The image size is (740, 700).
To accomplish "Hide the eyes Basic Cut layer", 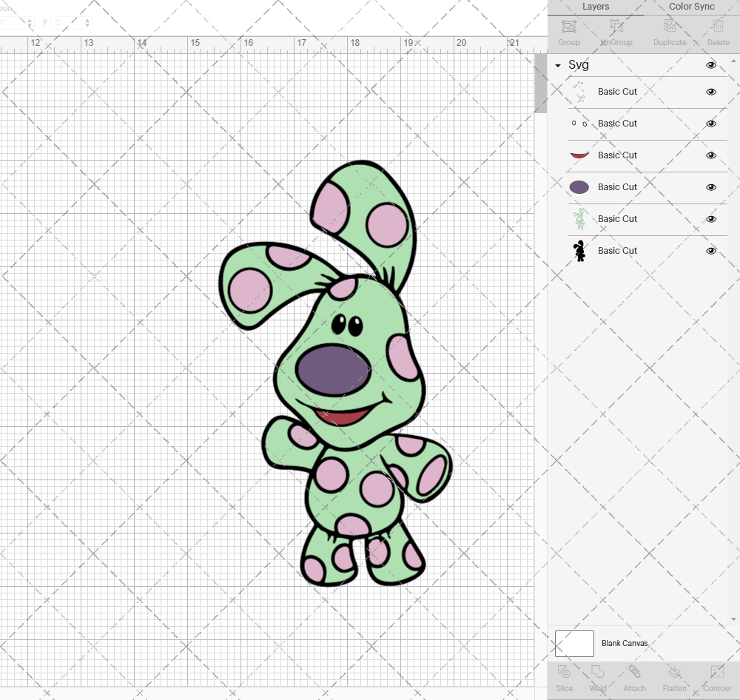I will tap(710, 124).
